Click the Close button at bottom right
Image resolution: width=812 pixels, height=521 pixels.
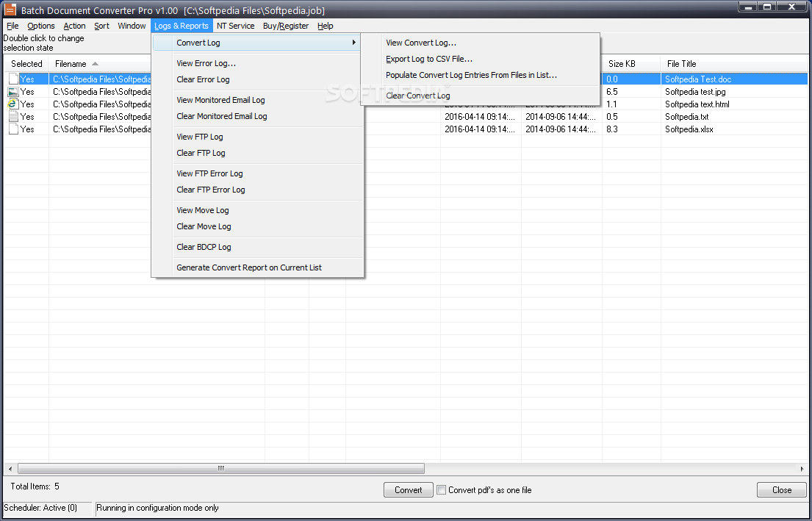tap(782, 490)
